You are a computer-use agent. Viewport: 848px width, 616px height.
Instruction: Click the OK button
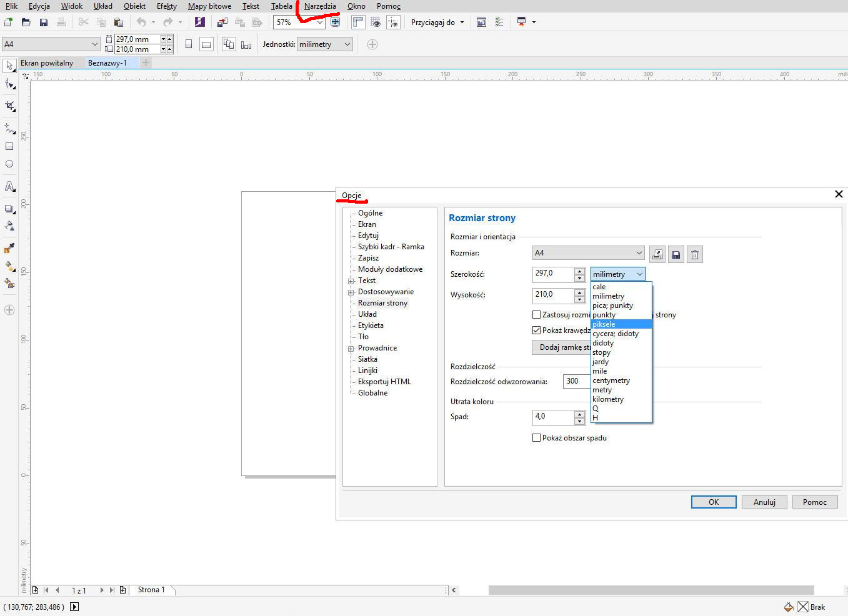pyautogui.click(x=713, y=502)
